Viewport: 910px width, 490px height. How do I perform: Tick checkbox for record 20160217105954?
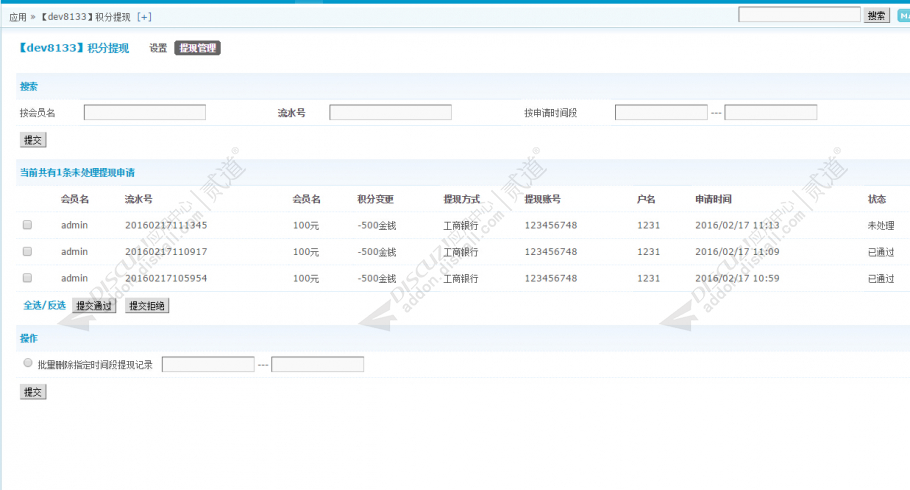(27, 278)
